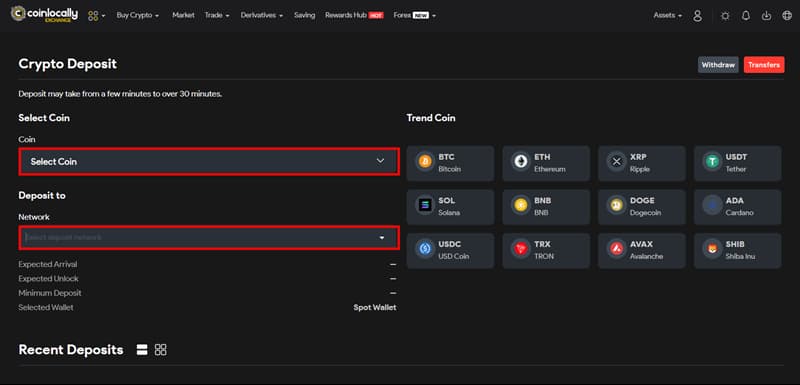Screen dimensions: 800x385
Task: Select the ETH Ethereum trend coin
Action: click(546, 163)
